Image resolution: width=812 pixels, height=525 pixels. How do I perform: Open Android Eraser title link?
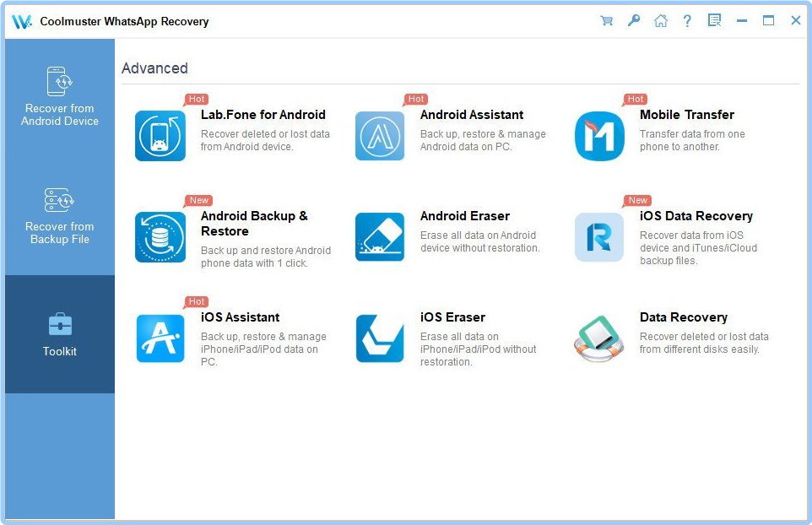(x=465, y=216)
